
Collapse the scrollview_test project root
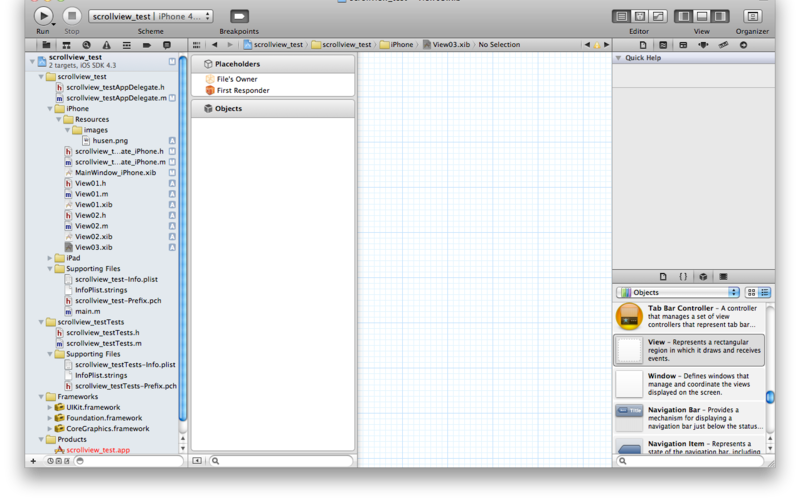pos(32,61)
